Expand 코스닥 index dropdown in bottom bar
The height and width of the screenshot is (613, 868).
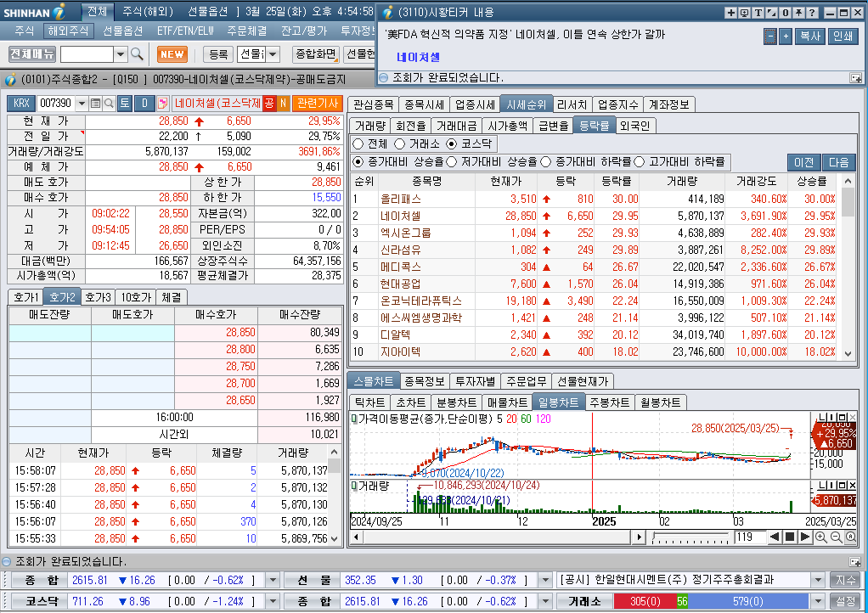[273, 601]
